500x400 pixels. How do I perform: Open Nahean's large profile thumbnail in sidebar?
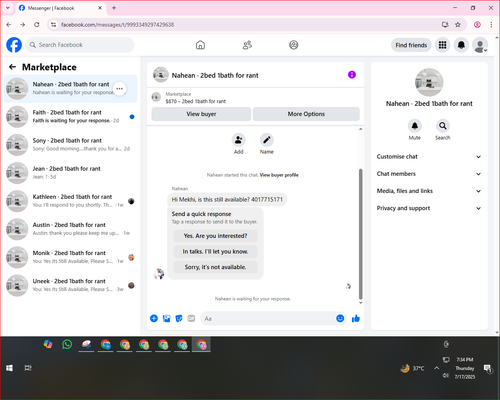[429, 82]
